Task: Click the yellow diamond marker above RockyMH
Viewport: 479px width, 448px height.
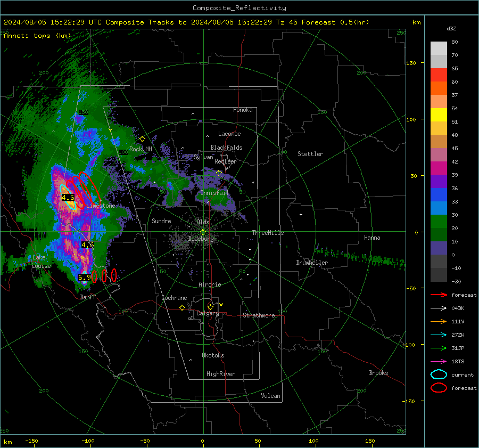Action: coord(142,139)
